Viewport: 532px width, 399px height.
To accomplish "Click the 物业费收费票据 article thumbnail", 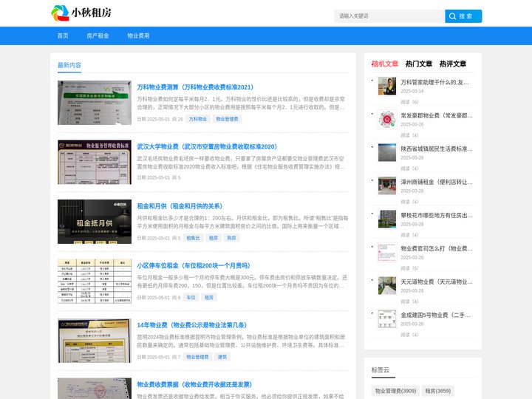I will click(95, 389).
